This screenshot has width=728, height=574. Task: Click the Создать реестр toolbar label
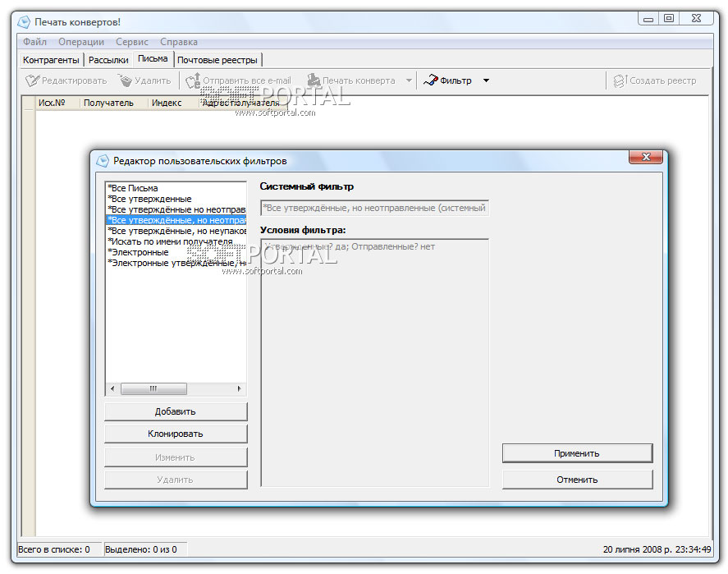pyautogui.click(x=663, y=80)
